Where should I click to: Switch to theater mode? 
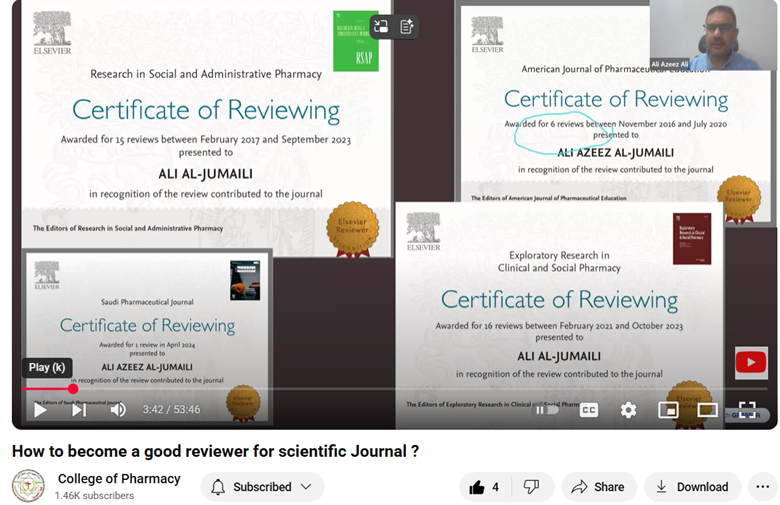tap(707, 410)
